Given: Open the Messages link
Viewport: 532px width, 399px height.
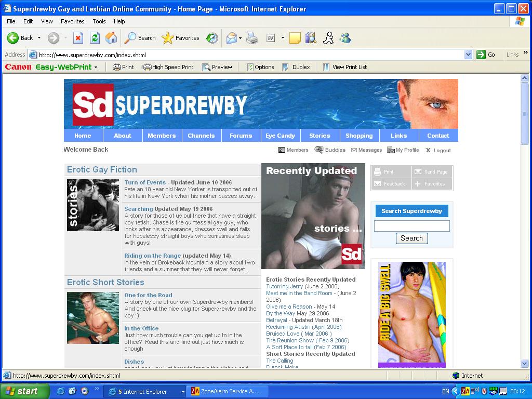Looking at the screenshot, I should [366, 150].
